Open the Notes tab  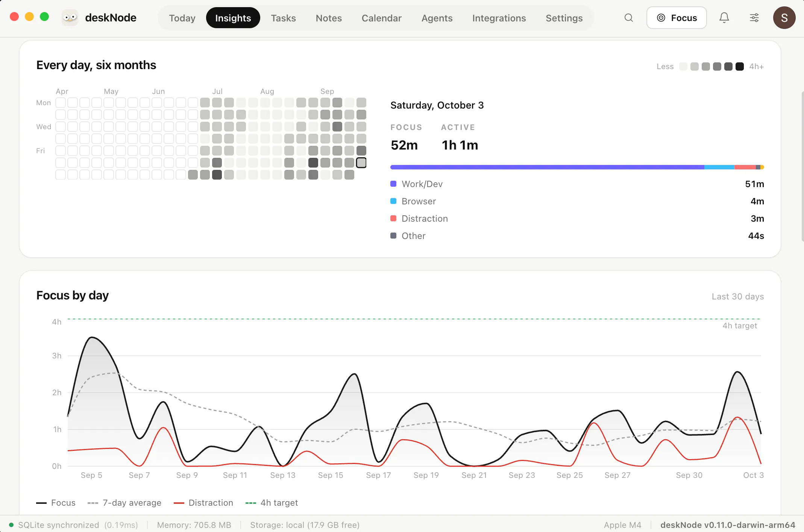329,18
